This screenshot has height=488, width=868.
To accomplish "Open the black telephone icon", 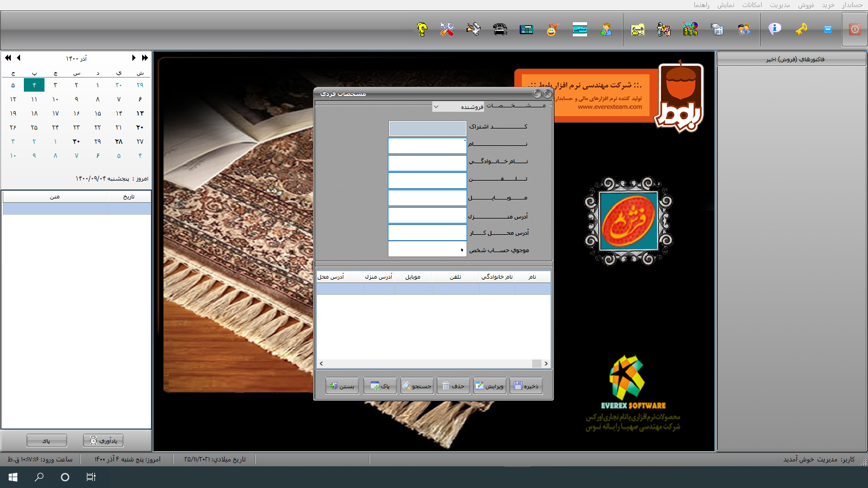I will pos(500,29).
